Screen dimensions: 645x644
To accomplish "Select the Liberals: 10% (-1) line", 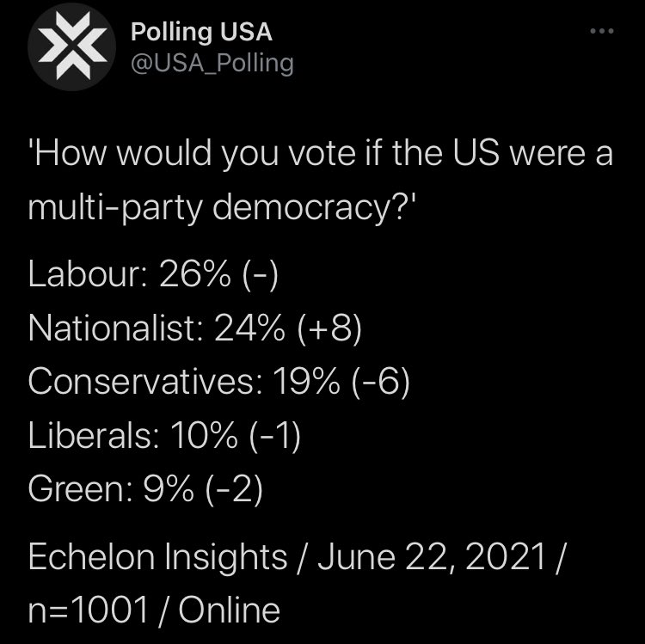I will [164, 436].
